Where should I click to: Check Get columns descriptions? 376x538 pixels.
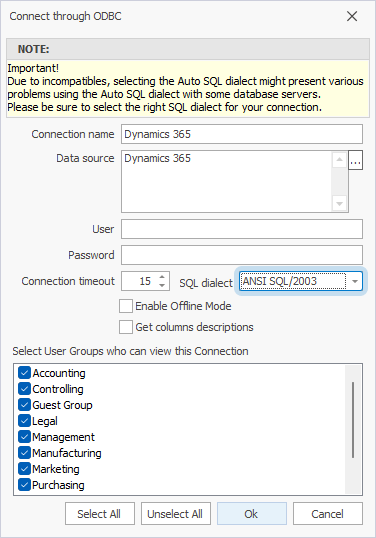coord(126,327)
